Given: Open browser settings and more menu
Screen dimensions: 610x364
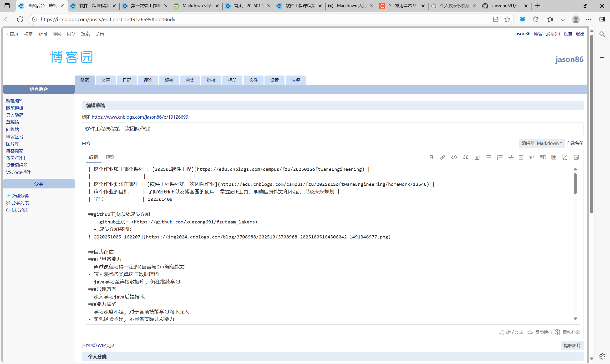Looking at the screenshot, I should coord(588,19).
